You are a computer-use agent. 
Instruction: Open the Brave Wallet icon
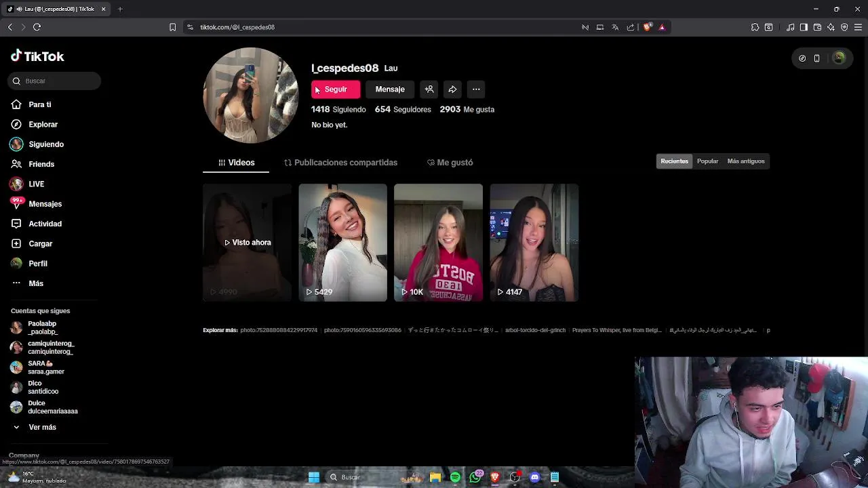point(817,27)
